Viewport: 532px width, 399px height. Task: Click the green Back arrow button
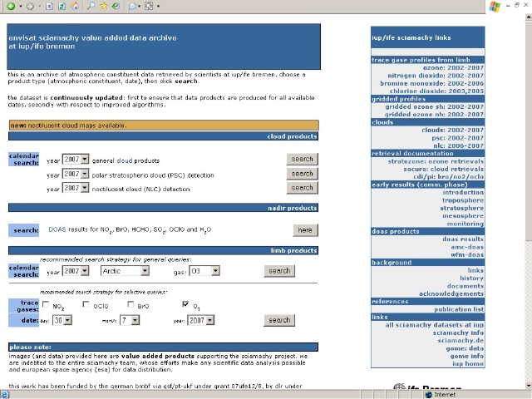11,6
